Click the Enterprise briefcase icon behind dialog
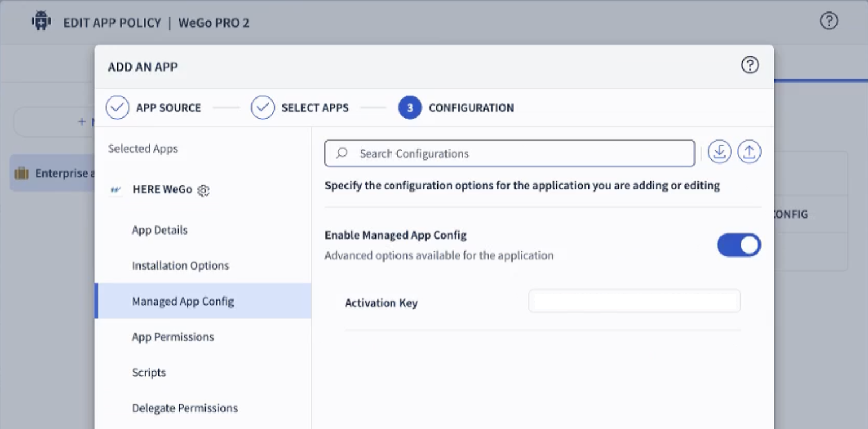This screenshot has width=868, height=429. (x=21, y=173)
